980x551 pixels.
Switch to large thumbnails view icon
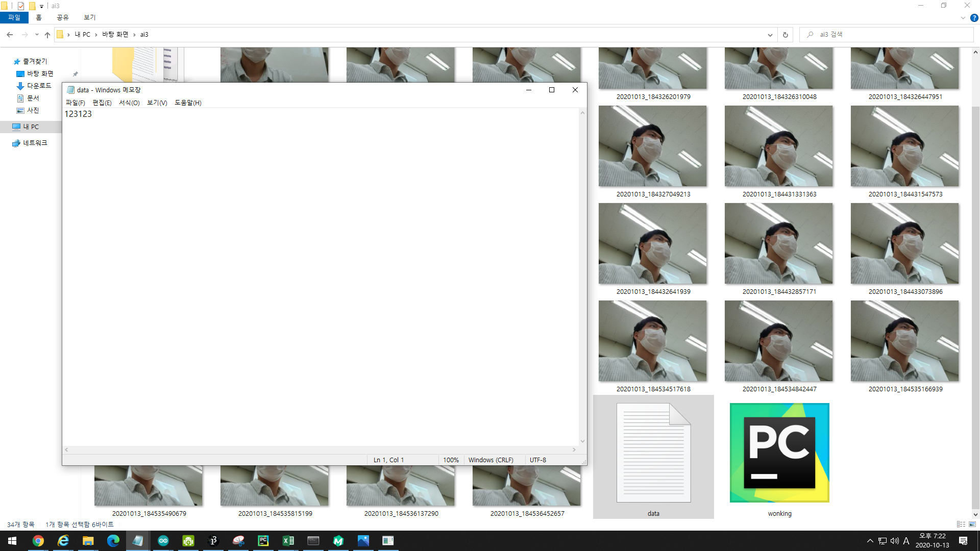click(x=972, y=524)
